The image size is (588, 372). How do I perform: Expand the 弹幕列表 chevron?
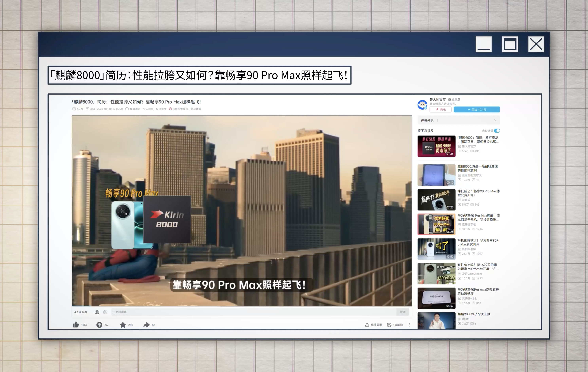(x=495, y=120)
